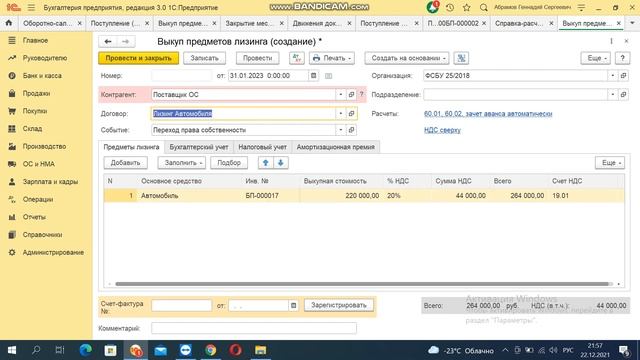Expand the Договор dropdown list
640x360 pixels.
[x=341, y=113]
